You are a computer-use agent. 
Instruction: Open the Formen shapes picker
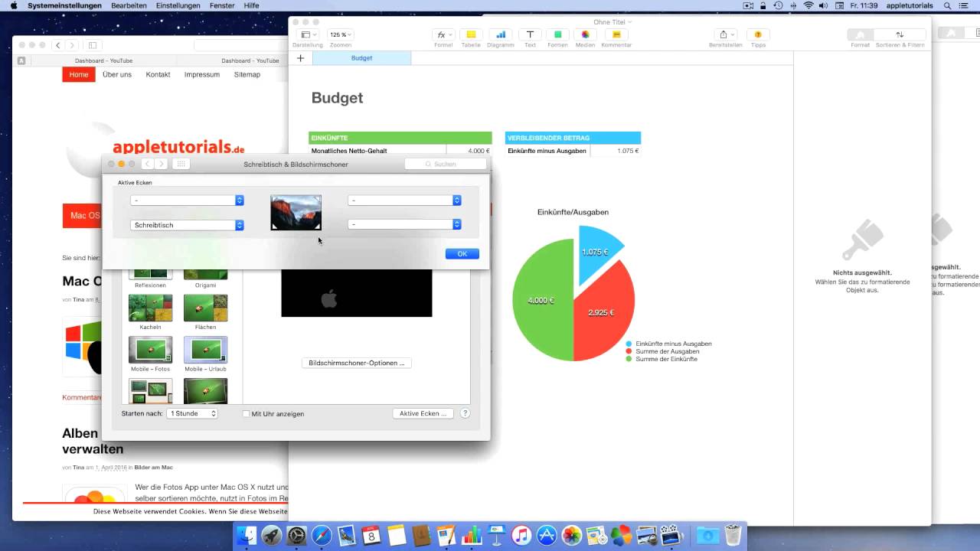(x=557, y=35)
